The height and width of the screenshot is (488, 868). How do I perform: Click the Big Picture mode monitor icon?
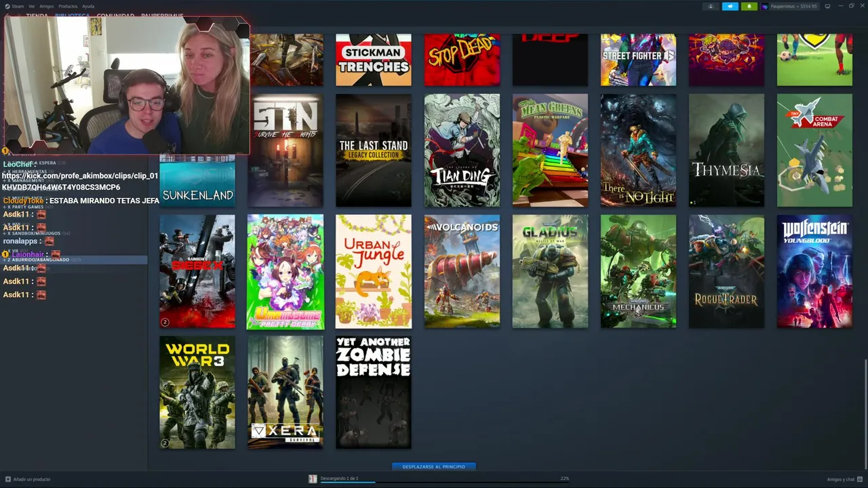tap(827, 6)
